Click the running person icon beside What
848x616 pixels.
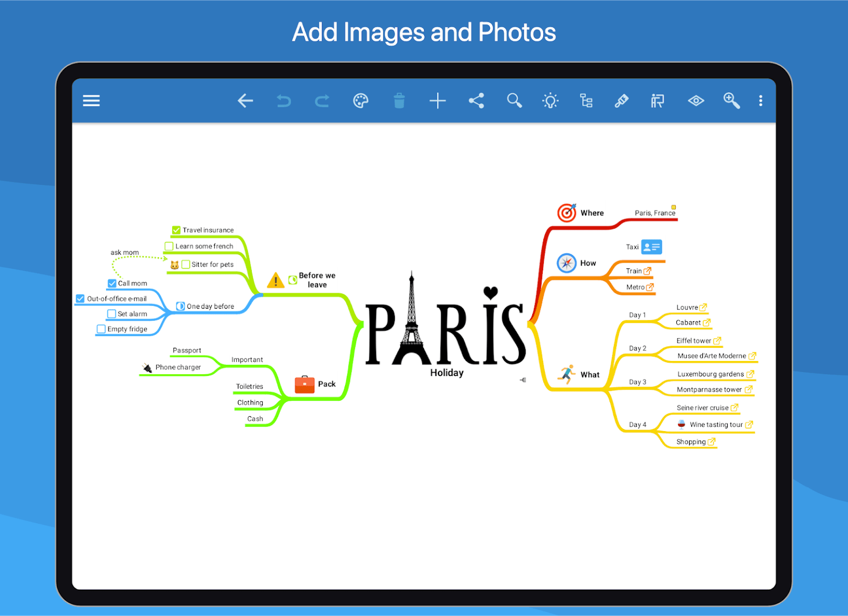[566, 374]
